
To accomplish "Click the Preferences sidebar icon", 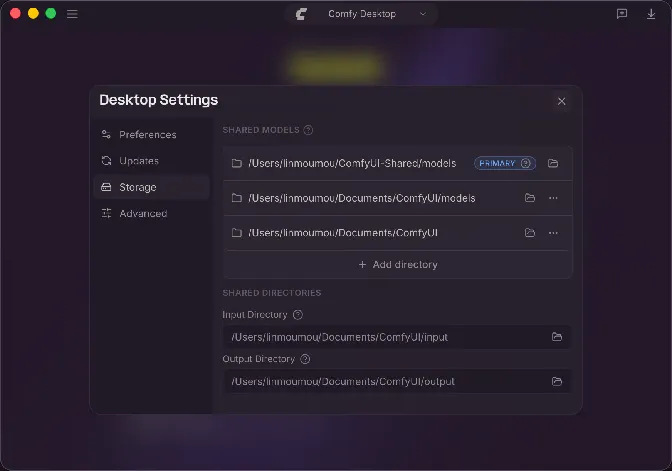I will pyautogui.click(x=106, y=135).
